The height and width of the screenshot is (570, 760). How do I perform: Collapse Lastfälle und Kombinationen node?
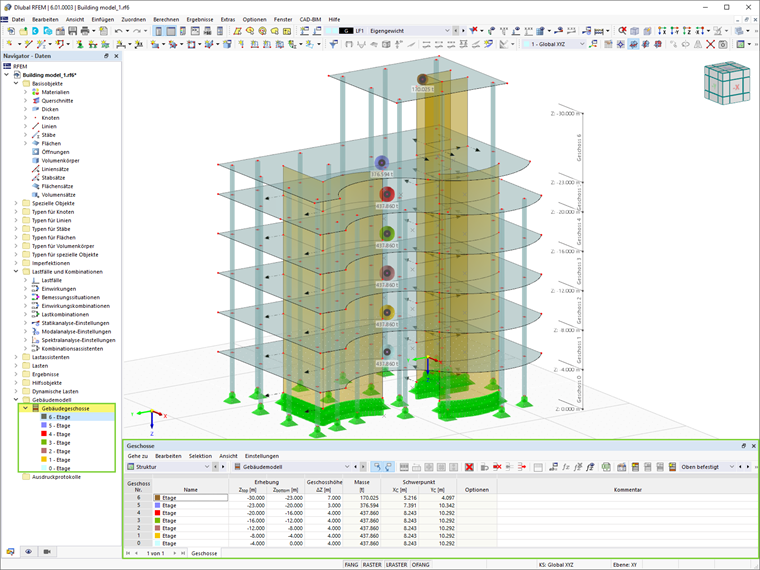16,271
